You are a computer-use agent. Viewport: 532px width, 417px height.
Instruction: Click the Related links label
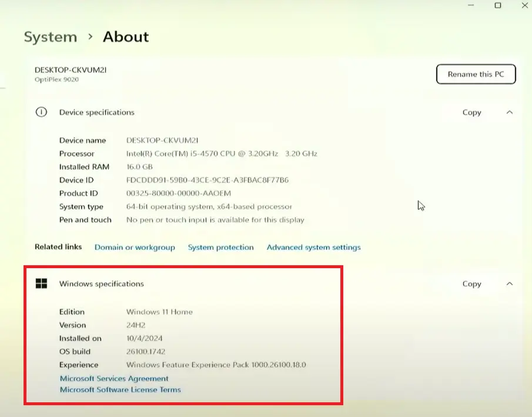pos(58,247)
